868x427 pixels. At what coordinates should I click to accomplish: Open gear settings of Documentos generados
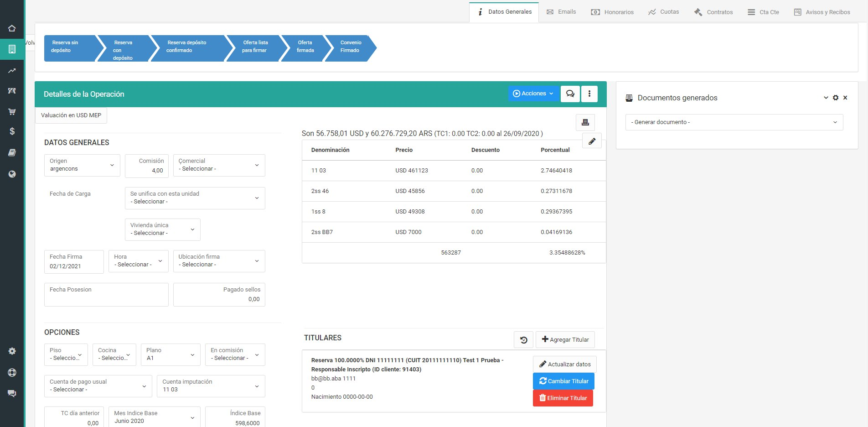click(836, 98)
